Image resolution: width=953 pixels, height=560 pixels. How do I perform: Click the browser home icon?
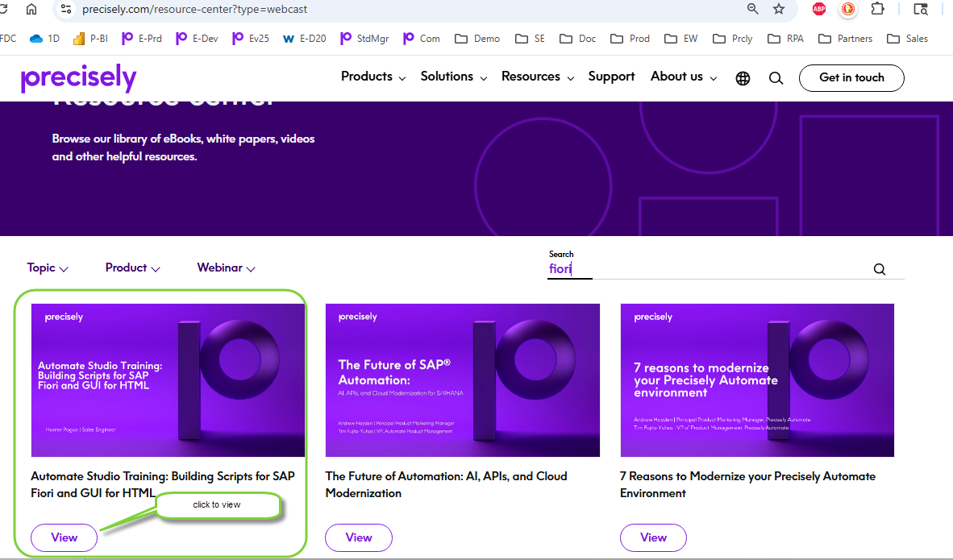tap(31, 9)
